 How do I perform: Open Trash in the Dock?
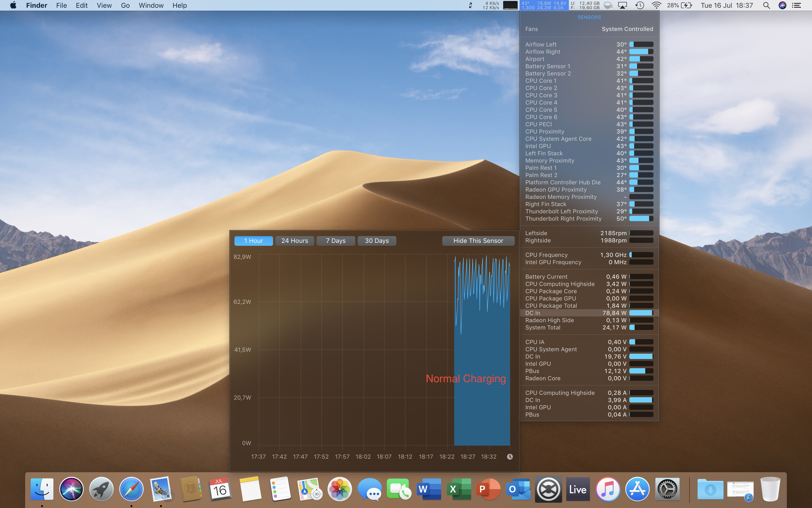[x=770, y=489]
